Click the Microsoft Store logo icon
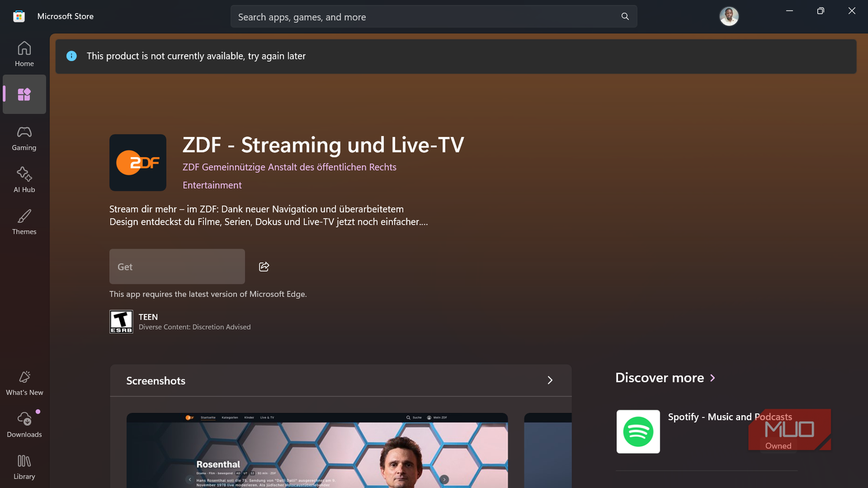This screenshot has height=488, width=868. (19, 16)
